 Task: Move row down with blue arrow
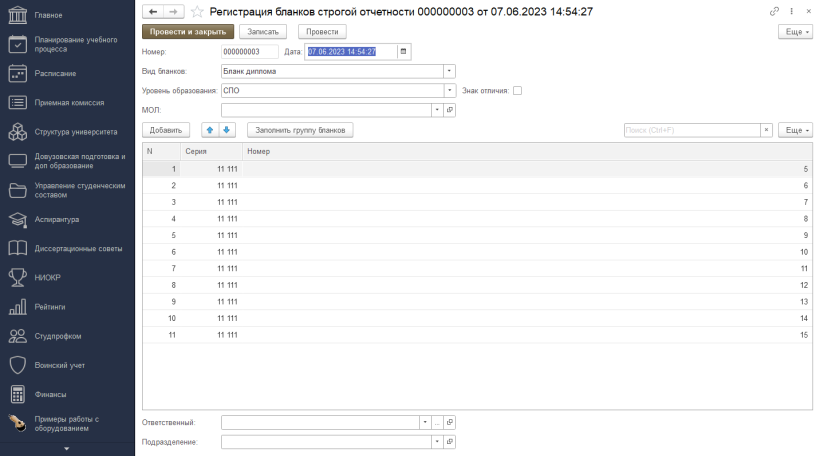coord(226,130)
